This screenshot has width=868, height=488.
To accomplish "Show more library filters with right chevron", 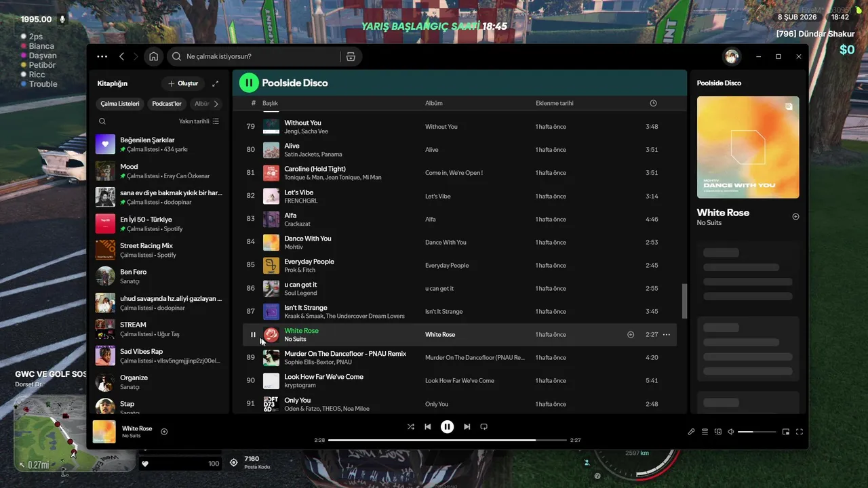I will pyautogui.click(x=216, y=104).
